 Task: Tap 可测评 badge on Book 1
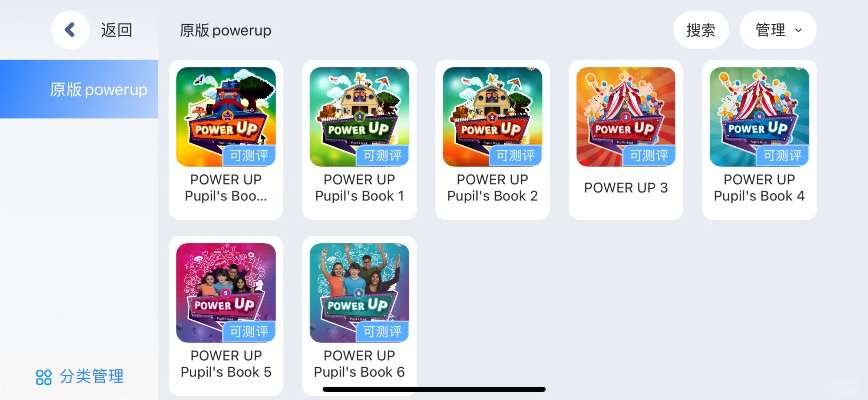(x=382, y=156)
